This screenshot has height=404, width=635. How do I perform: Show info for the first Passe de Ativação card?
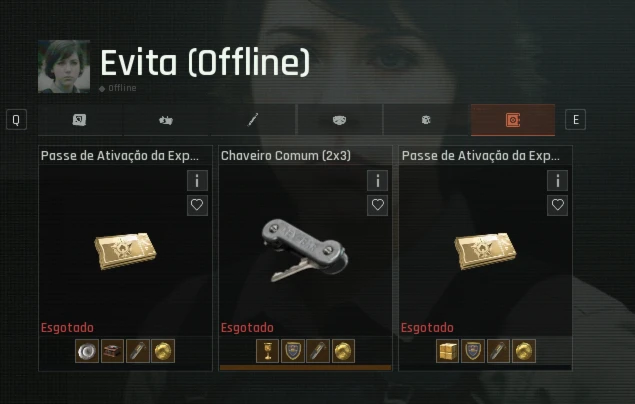(x=197, y=181)
